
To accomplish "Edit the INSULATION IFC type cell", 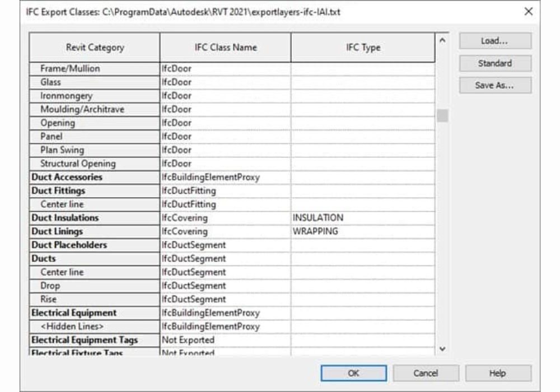I will coord(362,218).
